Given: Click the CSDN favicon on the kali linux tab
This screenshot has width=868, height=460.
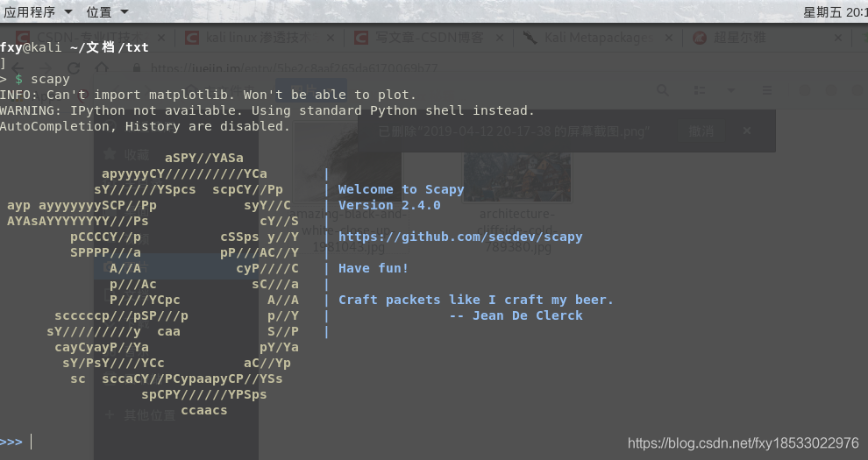Looking at the screenshot, I should [192, 38].
